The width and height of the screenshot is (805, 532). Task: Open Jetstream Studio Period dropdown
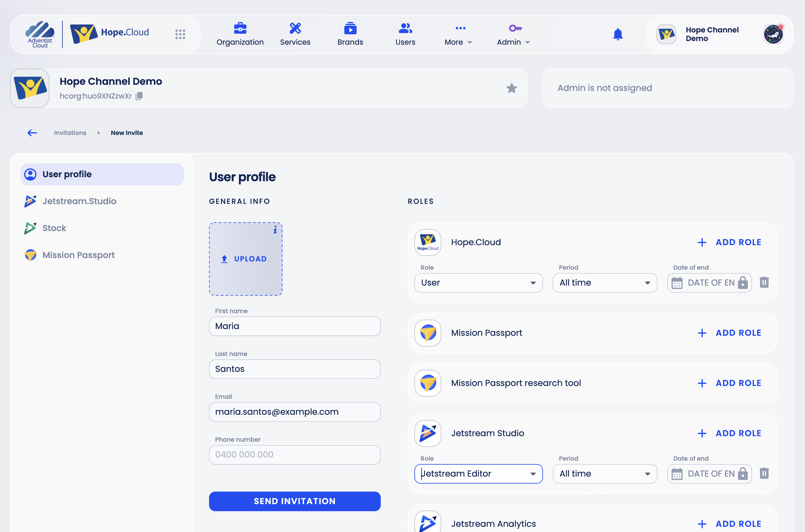605,474
